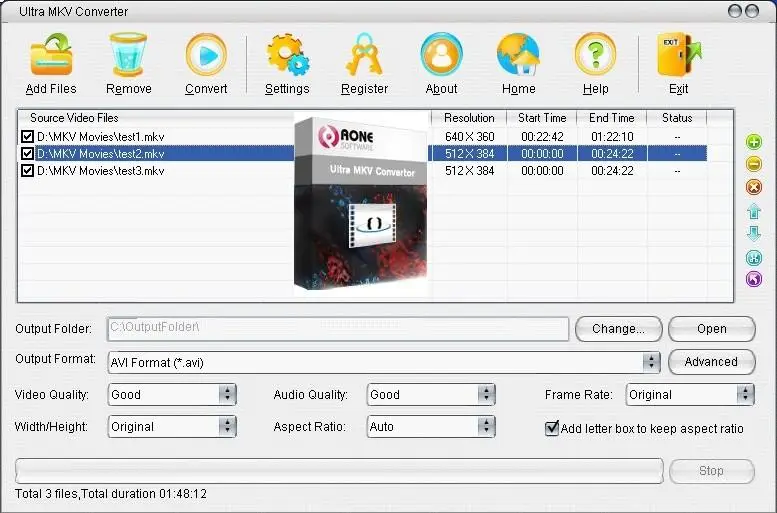
Task: Click the total files duration status text
Action: point(111,494)
